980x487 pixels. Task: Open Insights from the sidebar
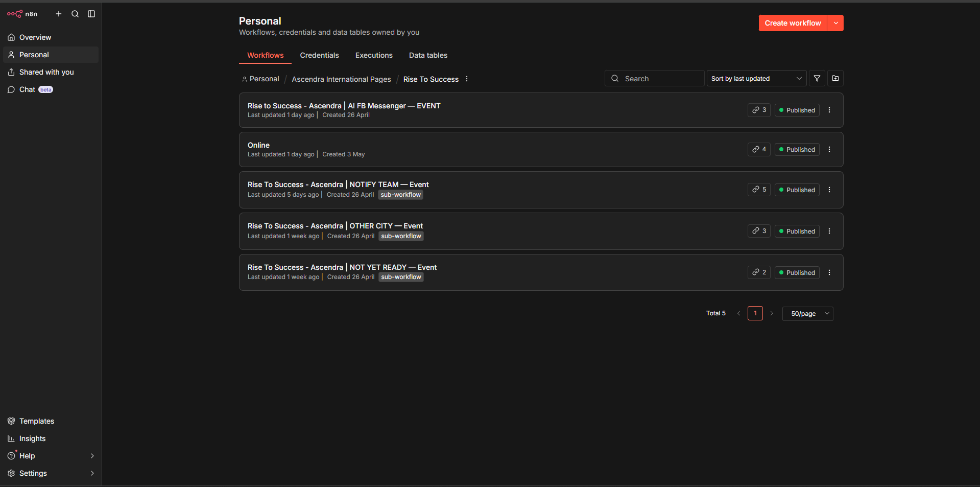pos(51,438)
